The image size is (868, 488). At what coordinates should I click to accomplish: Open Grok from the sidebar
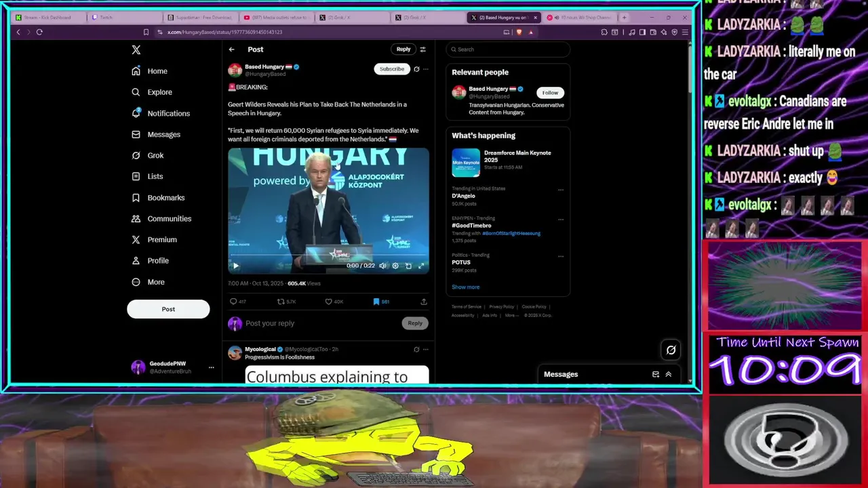(148, 155)
